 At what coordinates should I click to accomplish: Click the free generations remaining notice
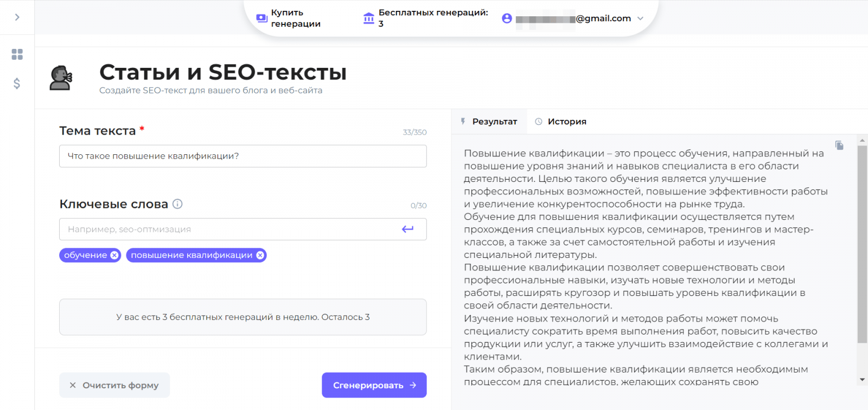click(x=243, y=317)
